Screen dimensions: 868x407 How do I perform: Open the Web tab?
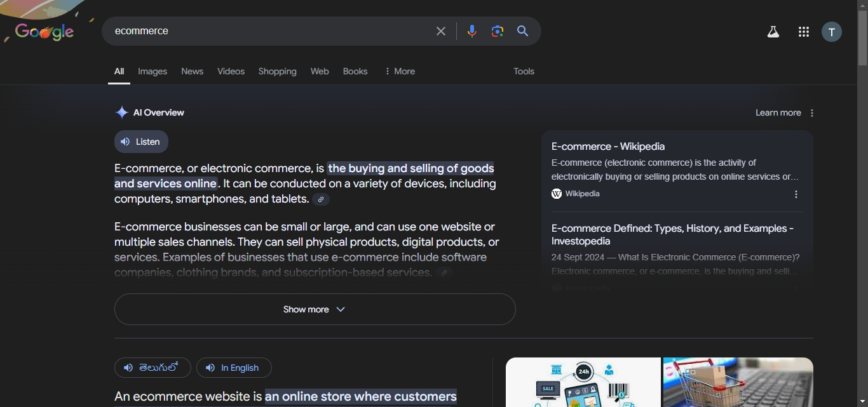pyautogui.click(x=320, y=72)
